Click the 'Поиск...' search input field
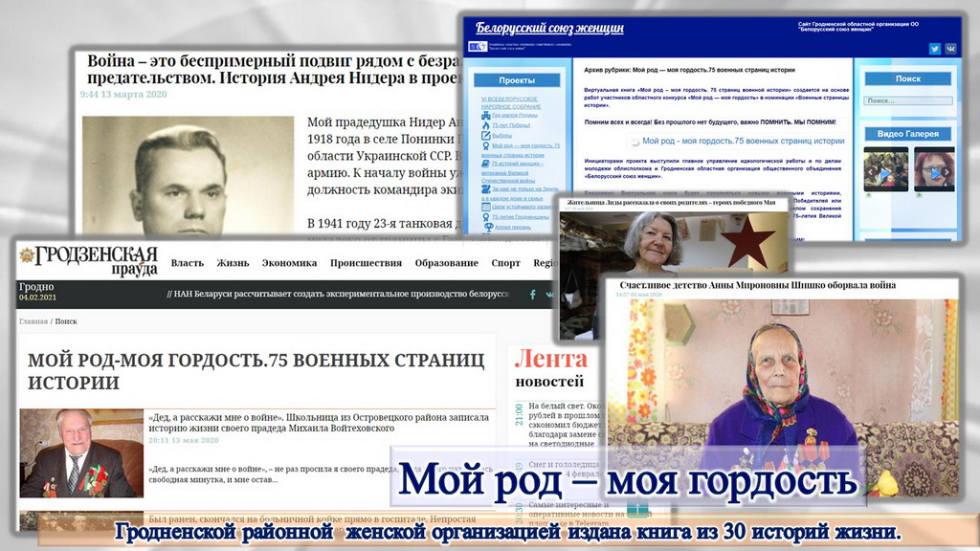This screenshot has height=551, width=980. coord(906,100)
